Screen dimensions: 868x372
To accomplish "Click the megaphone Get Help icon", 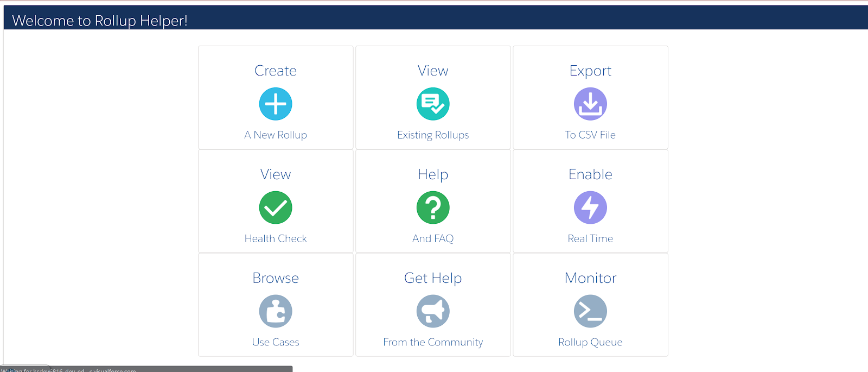I will point(433,311).
